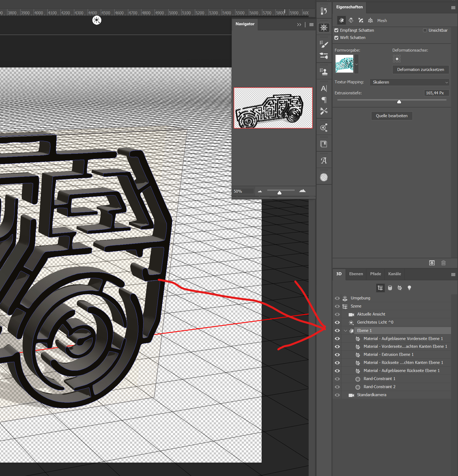Viewport: 458px width, 476px height.
Task: Click Deformation zurücksetzen button
Action: 420,70
